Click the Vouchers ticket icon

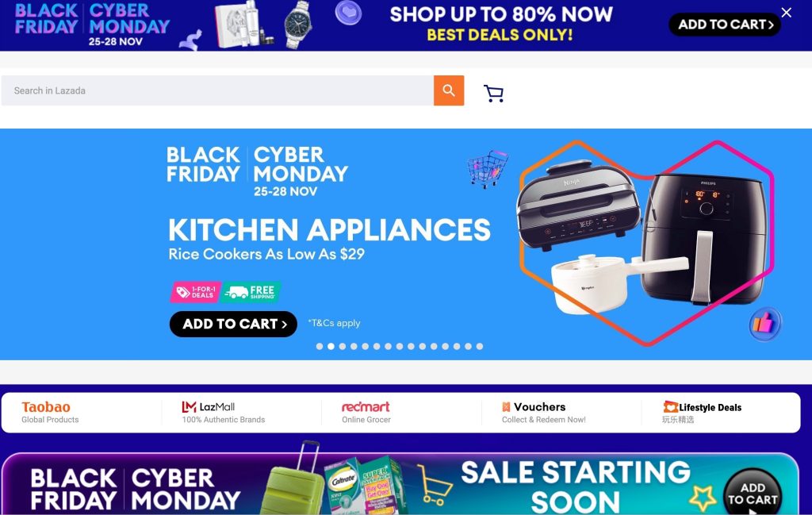tap(506, 407)
